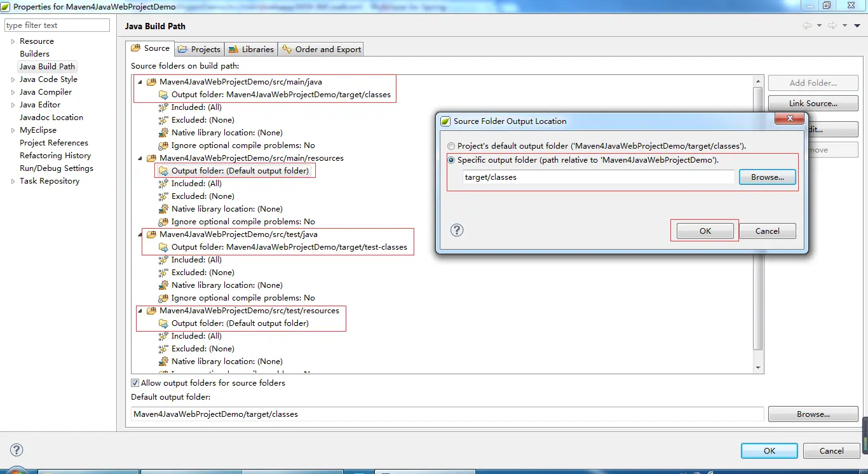Click the Excluded filter icon under src/main/resources
Image resolution: width=868 pixels, height=474 pixels.
coord(163,196)
